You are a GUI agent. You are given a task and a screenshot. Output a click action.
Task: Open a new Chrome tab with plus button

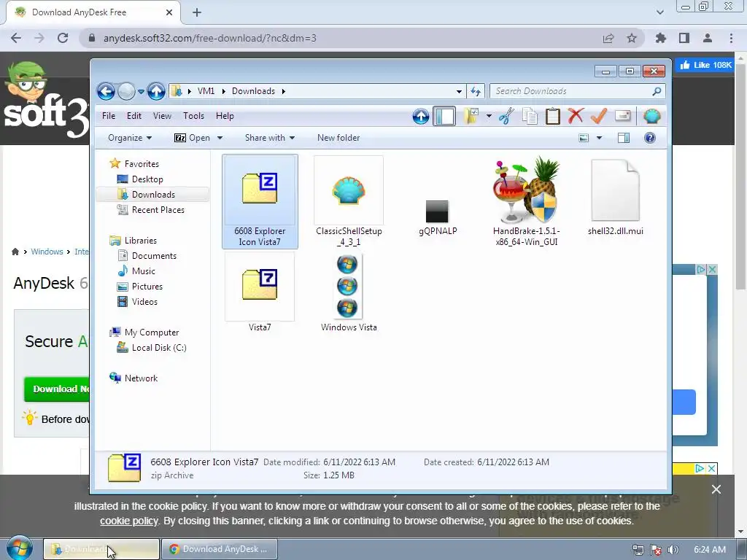(197, 12)
